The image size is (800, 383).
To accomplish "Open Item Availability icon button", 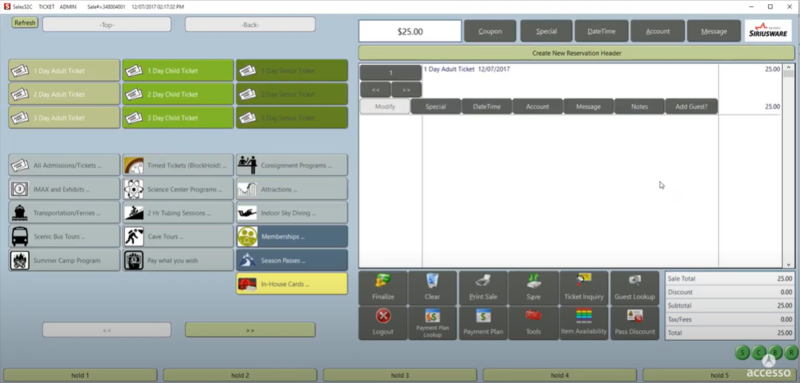I will 584,323.
